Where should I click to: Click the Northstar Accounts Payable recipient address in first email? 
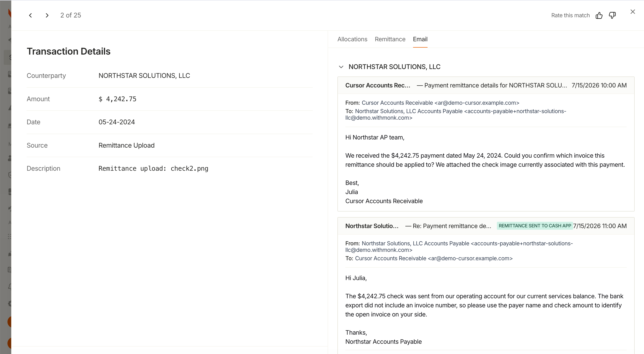(456, 114)
